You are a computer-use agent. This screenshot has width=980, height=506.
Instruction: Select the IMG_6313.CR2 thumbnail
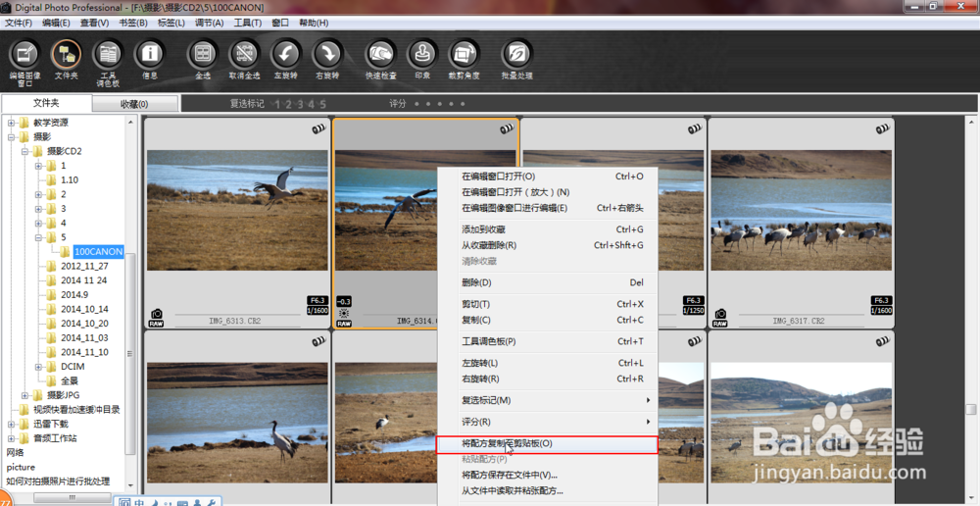click(x=237, y=223)
